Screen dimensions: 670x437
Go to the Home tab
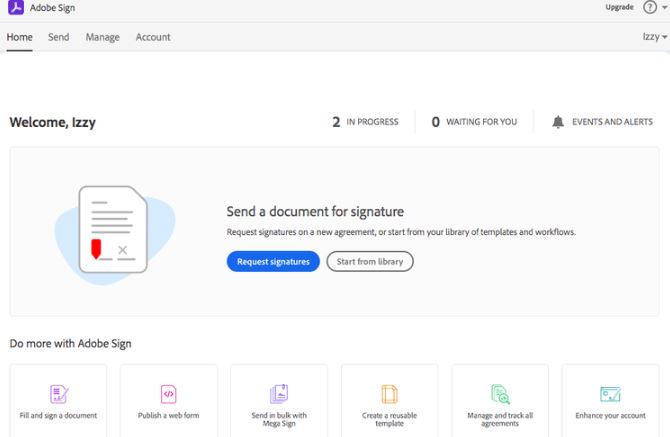click(19, 37)
